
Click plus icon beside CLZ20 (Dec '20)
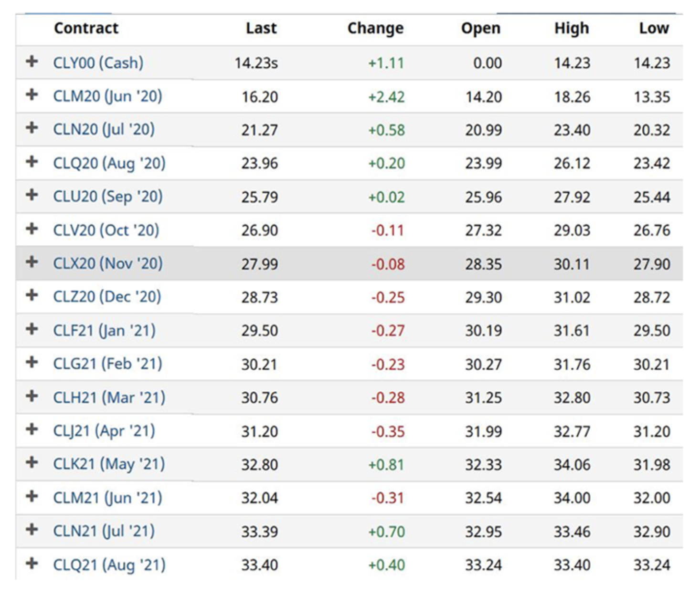(32, 295)
